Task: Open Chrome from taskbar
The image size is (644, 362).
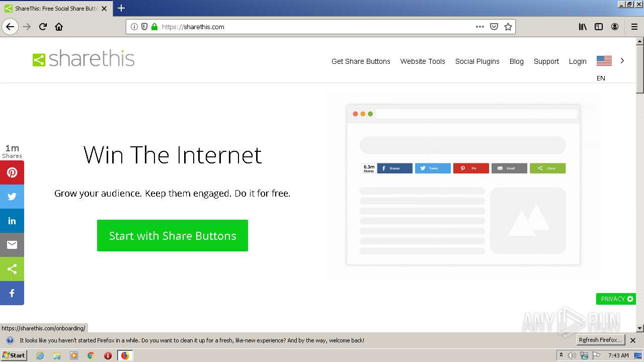Action: [91, 355]
